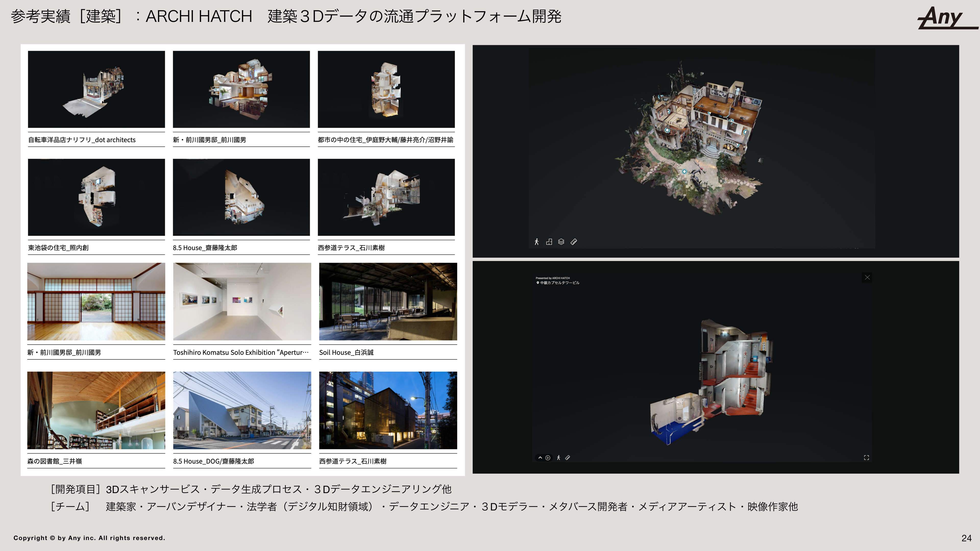Select the ruler tool in Nakagin viewer
Viewport: 980px width, 551px height.
point(568,458)
